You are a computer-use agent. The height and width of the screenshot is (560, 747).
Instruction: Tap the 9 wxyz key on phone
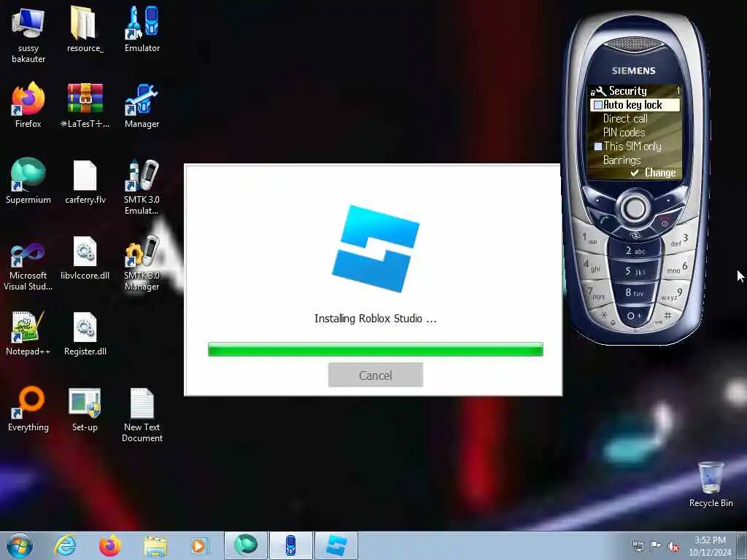pyautogui.click(x=672, y=295)
